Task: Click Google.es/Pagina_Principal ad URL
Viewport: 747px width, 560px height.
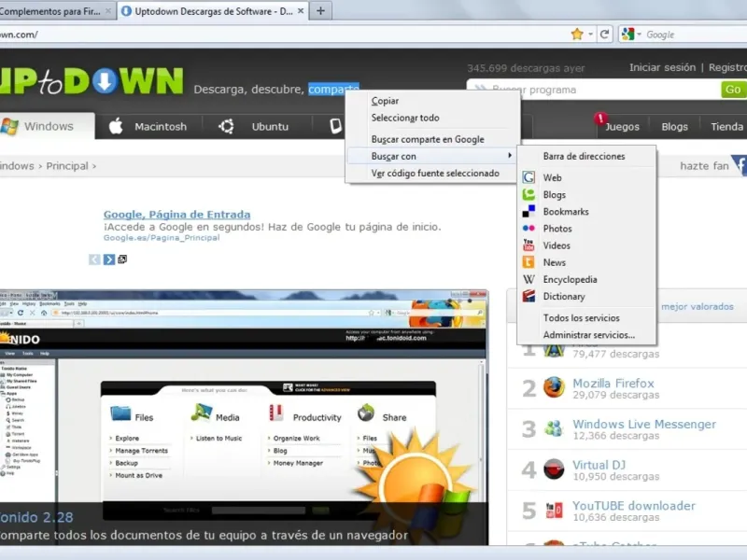Action: coord(162,238)
